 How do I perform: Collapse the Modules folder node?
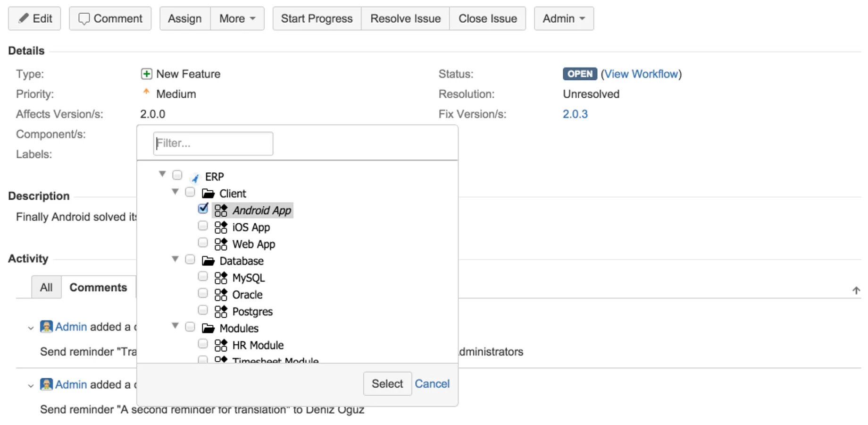(175, 326)
